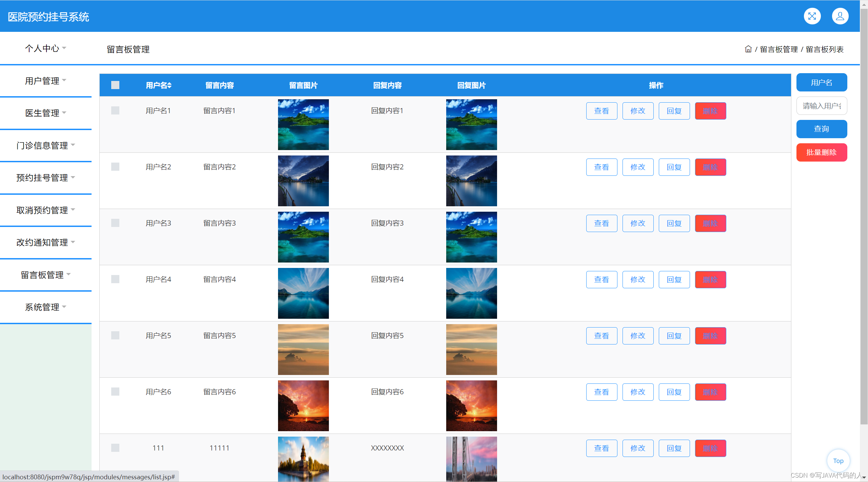Expand the 系统管理 sidebar menu
Viewport: 868px width, 482px height.
pos(46,307)
